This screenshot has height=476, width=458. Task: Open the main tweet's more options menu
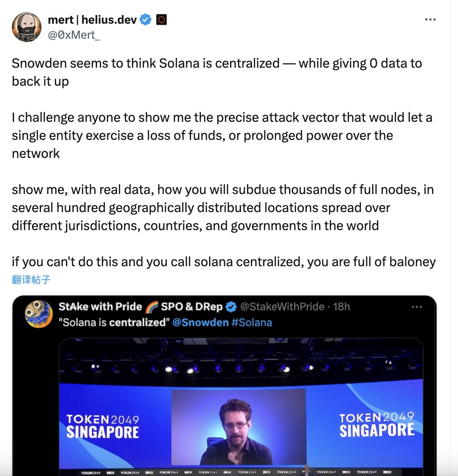click(x=430, y=20)
